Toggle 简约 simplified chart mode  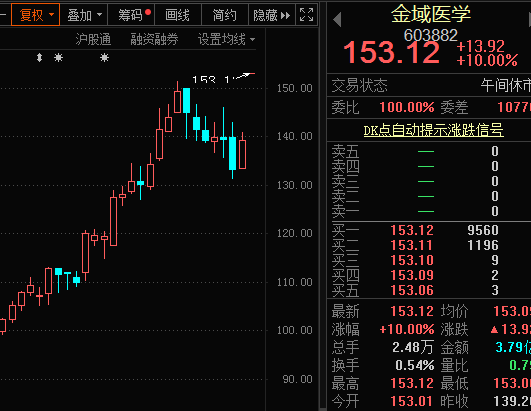(x=225, y=15)
